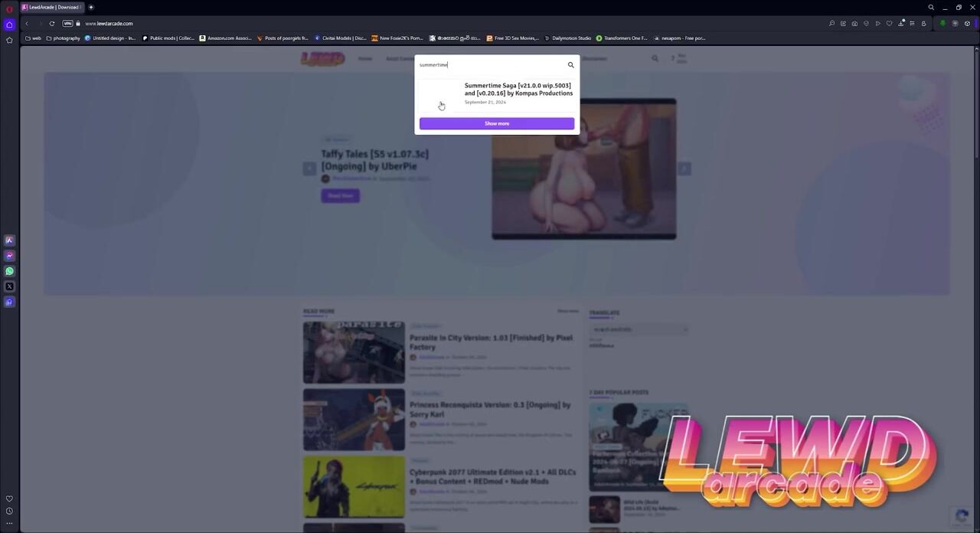Open Messenger in the sidebar
Image resolution: width=980 pixels, height=533 pixels.
tap(9, 256)
